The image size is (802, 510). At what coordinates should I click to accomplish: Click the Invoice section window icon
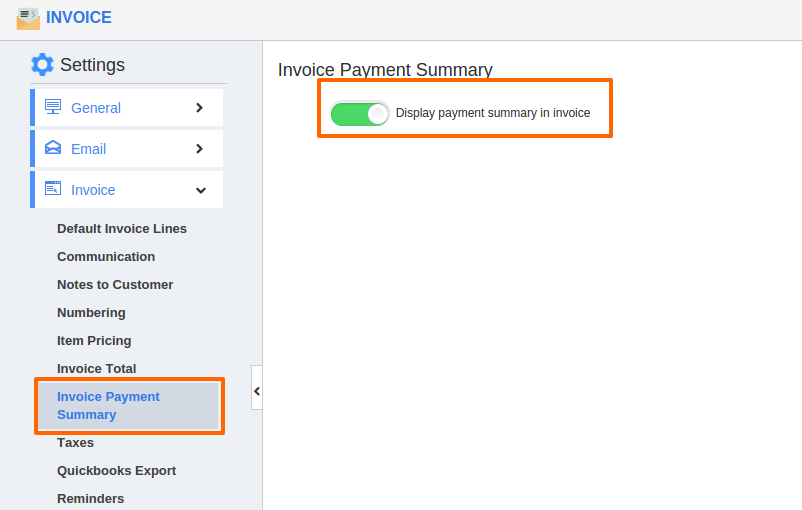pyautogui.click(x=53, y=189)
